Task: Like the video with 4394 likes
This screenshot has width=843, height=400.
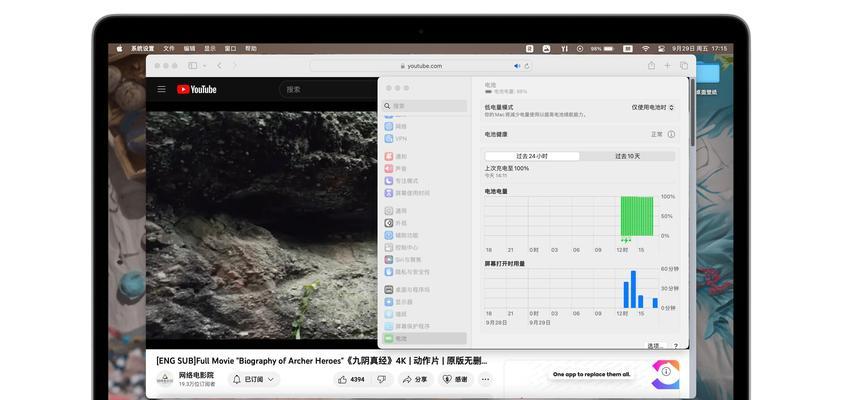Action: [x=352, y=379]
